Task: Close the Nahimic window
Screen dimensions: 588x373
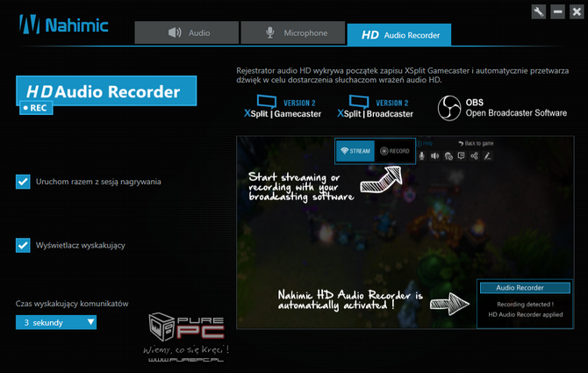Action: (577, 12)
